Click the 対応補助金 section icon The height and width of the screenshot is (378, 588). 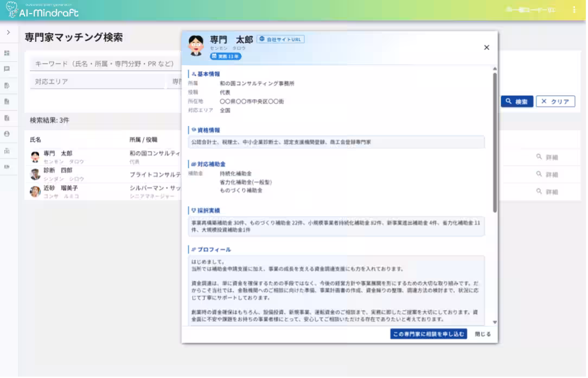194,165
